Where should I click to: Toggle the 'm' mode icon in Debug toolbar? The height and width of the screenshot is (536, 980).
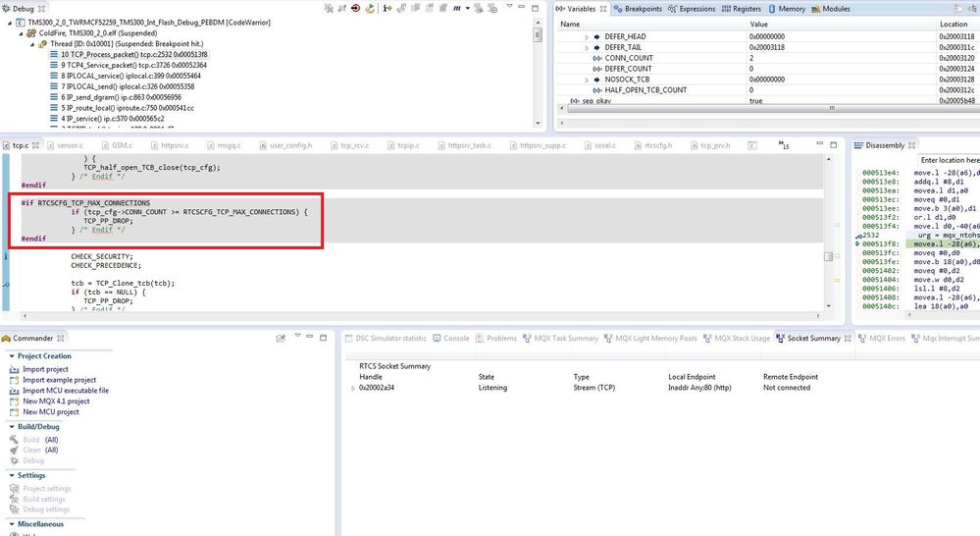(457, 8)
